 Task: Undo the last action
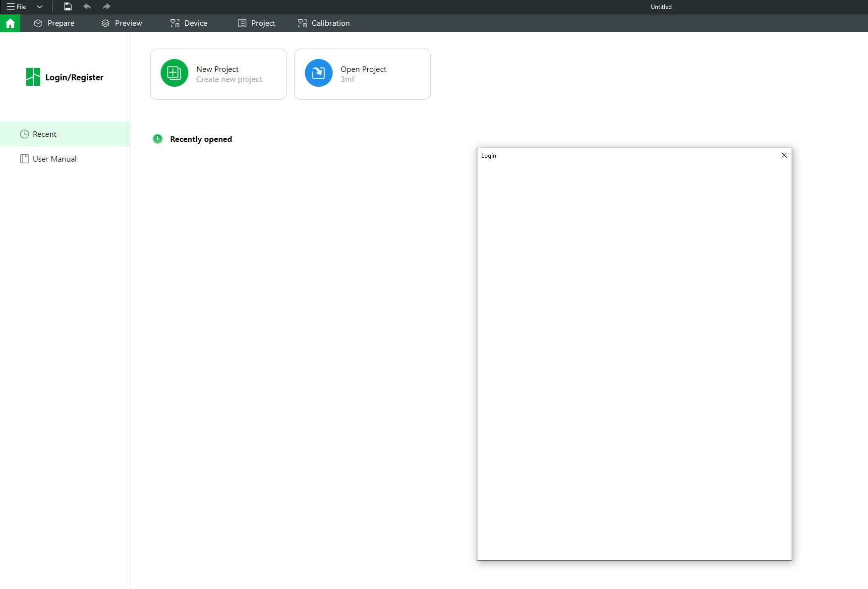(x=87, y=6)
